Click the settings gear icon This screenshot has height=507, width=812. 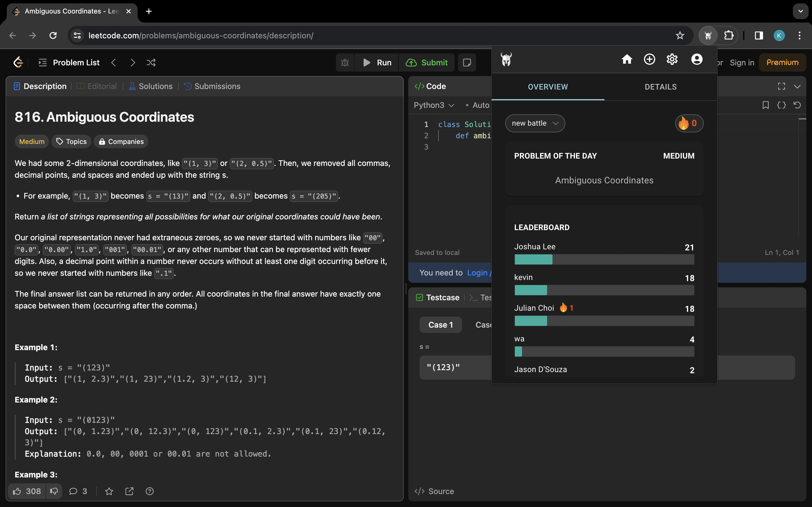coord(672,59)
